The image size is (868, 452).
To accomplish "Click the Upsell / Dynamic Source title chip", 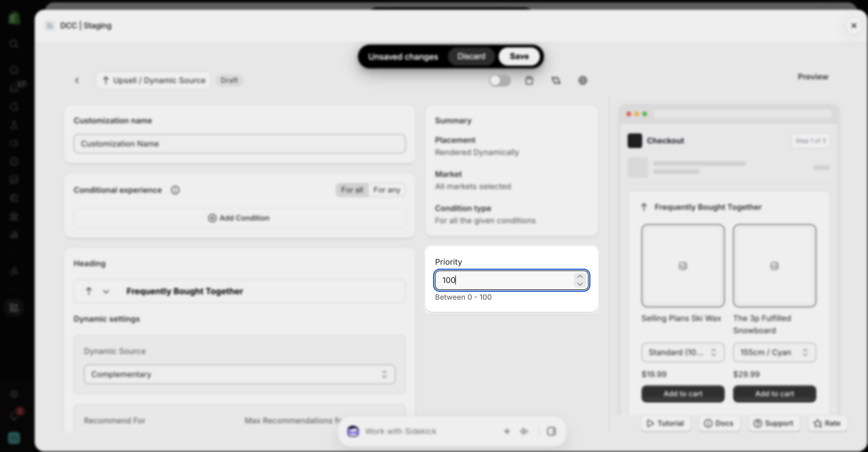I will [x=154, y=80].
